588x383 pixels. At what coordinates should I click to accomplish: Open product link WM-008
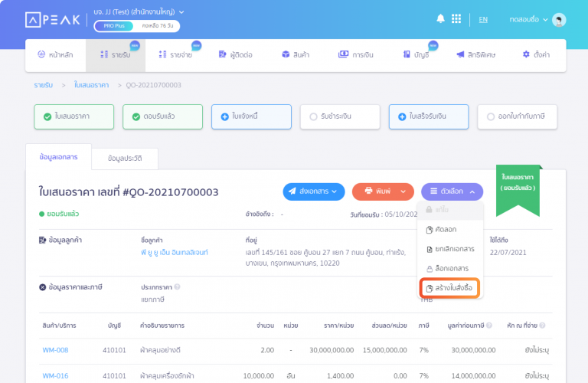[54, 350]
